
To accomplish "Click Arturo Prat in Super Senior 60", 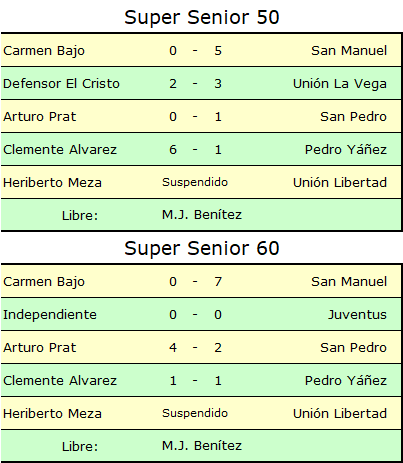I will coord(40,347).
